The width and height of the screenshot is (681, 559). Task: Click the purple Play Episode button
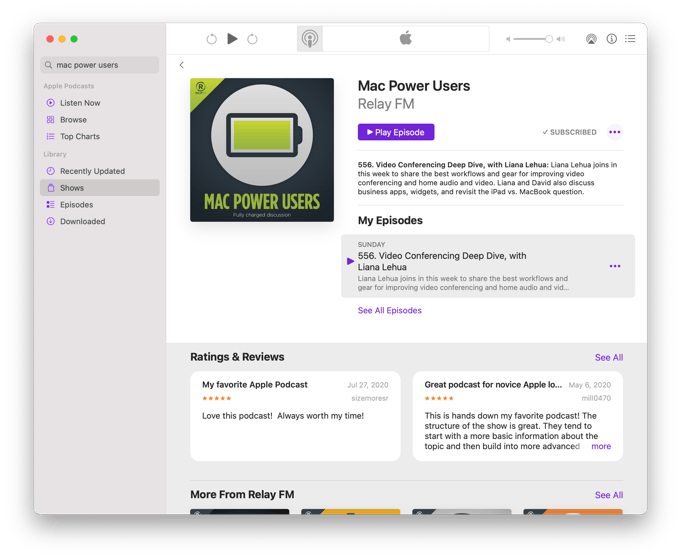[396, 132]
